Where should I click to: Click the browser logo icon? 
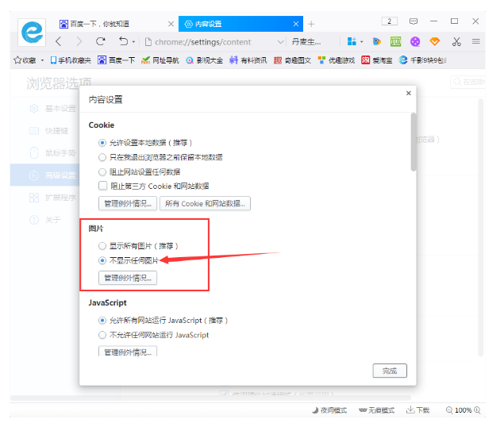point(32,33)
